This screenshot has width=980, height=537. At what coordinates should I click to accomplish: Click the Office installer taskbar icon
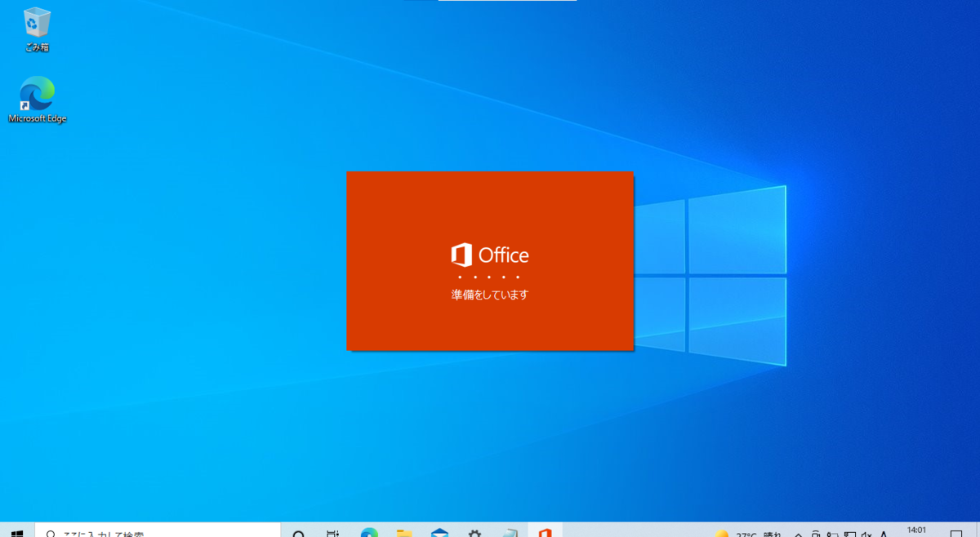click(545, 533)
